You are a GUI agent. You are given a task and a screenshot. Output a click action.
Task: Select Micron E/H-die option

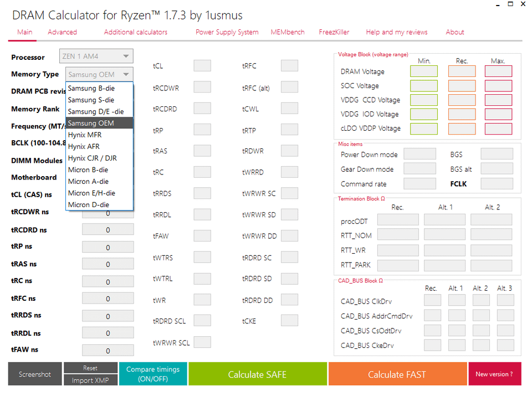(99, 193)
